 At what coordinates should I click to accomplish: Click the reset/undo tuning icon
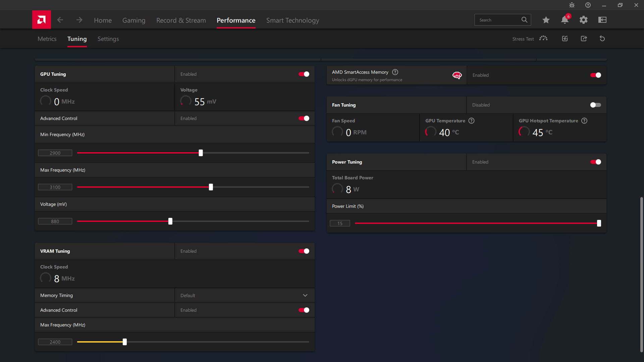point(602,39)
